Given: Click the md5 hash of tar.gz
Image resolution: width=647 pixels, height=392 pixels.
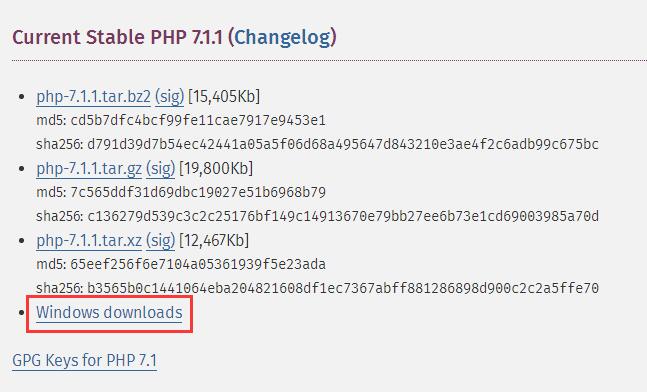Looking at the screenshot, I should [x=198, y=192].
